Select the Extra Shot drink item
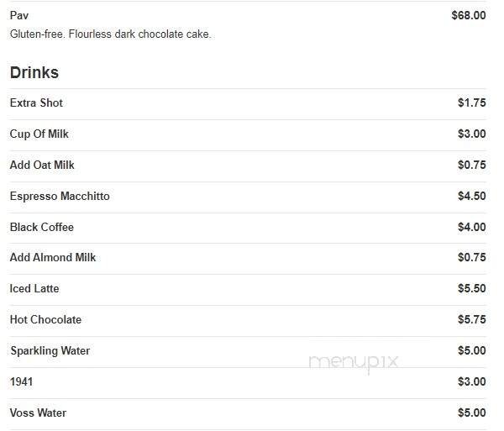Viewport: 504px width, 431px height. [36, 103]
